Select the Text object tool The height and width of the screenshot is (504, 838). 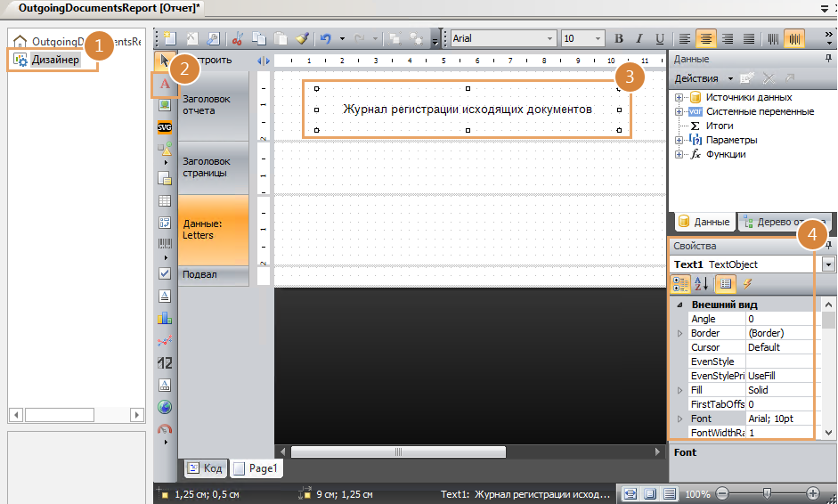click(x=165, y=84)
